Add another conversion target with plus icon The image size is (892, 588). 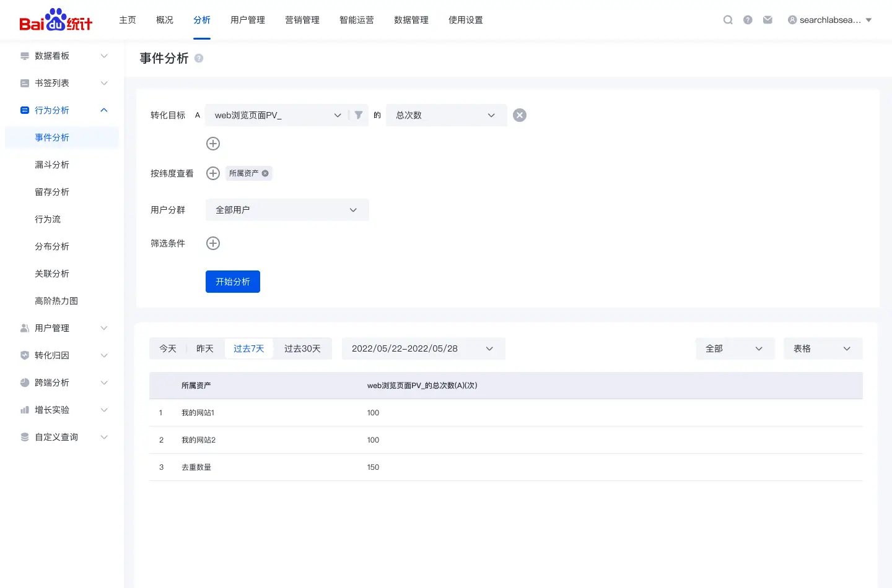(213, 144)
